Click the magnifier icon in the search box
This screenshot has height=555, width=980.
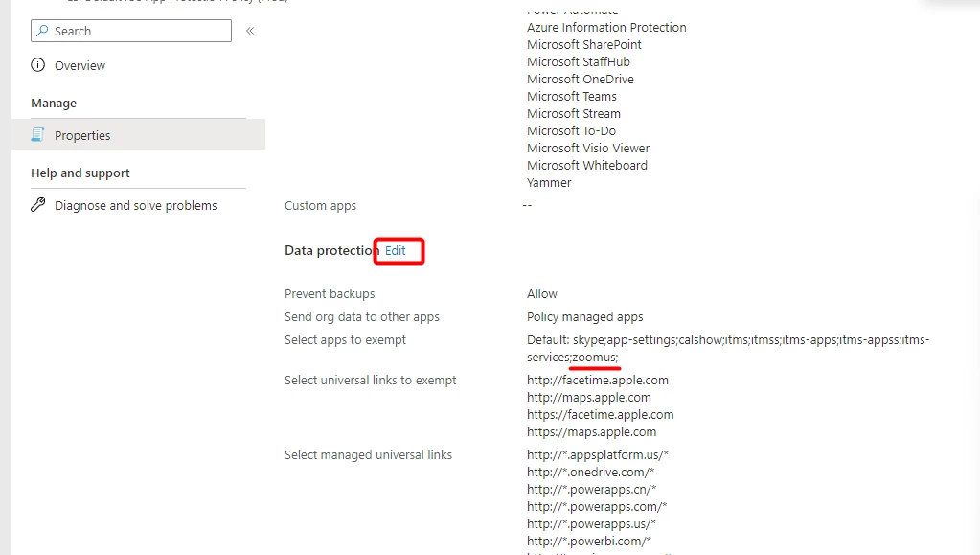[42, 31]
